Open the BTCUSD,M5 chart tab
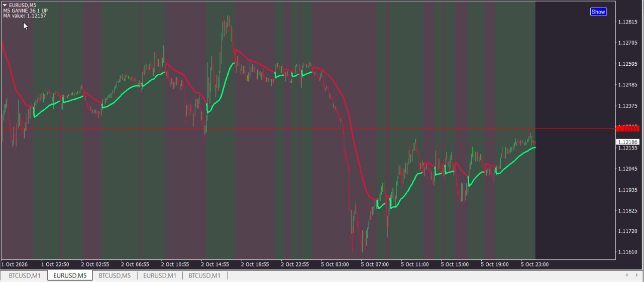This screenshot has height=282, width=644. [115, 275]
